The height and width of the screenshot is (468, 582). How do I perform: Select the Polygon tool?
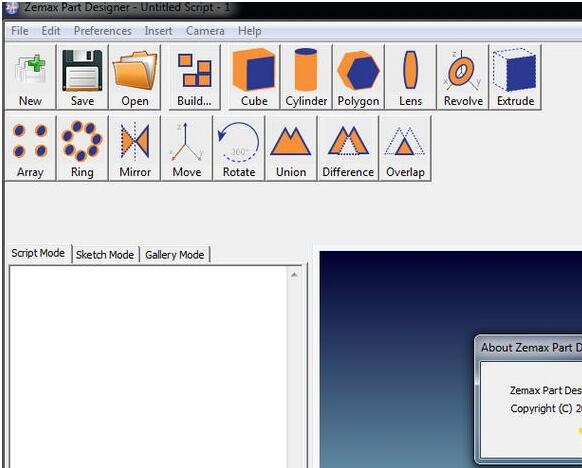pos(359,77)
